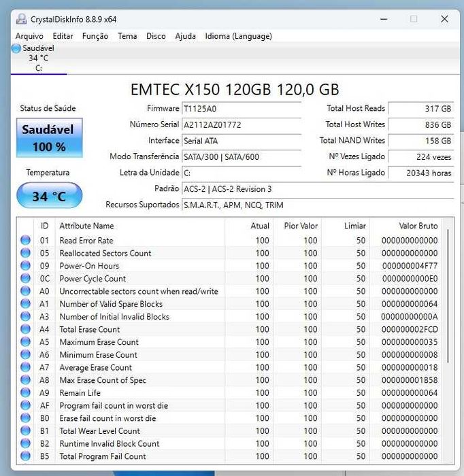464x476 pixels.
Task: Click the transfer mode field SATA/300 | SATA/600
Action: point(242,157)
